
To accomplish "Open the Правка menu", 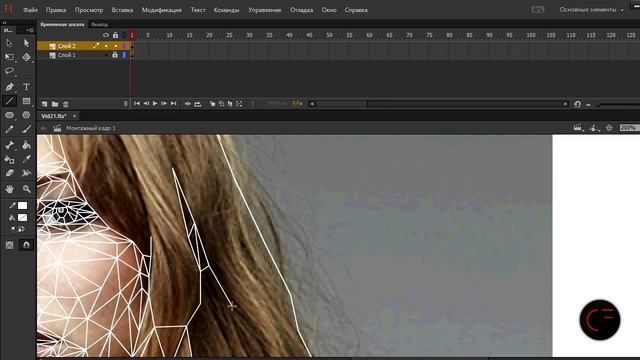I will click(56, 10).
